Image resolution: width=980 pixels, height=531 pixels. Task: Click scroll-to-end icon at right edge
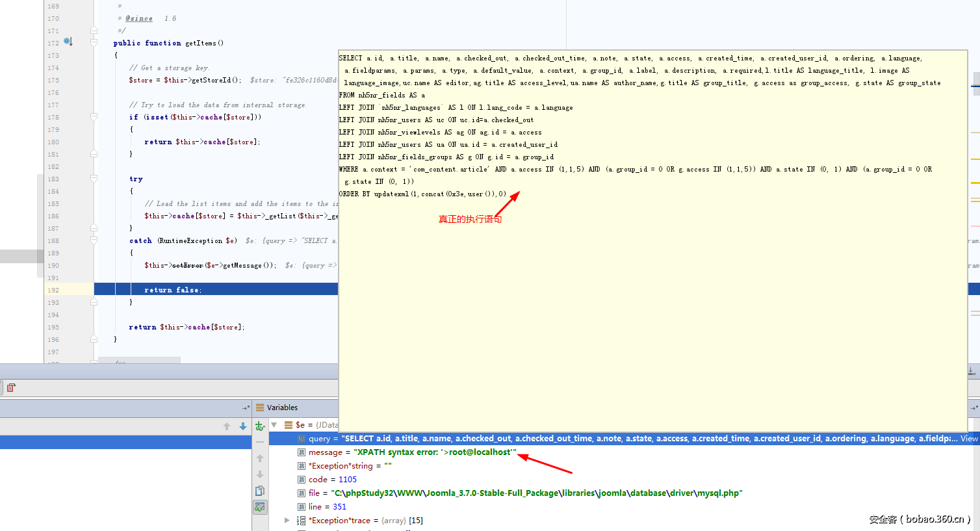click(x=972, y=372)
